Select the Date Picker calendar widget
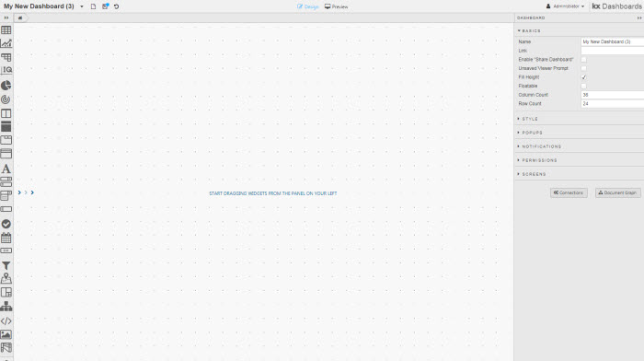The width and height of the screenshot is (644, 361). tap(6, 238)
